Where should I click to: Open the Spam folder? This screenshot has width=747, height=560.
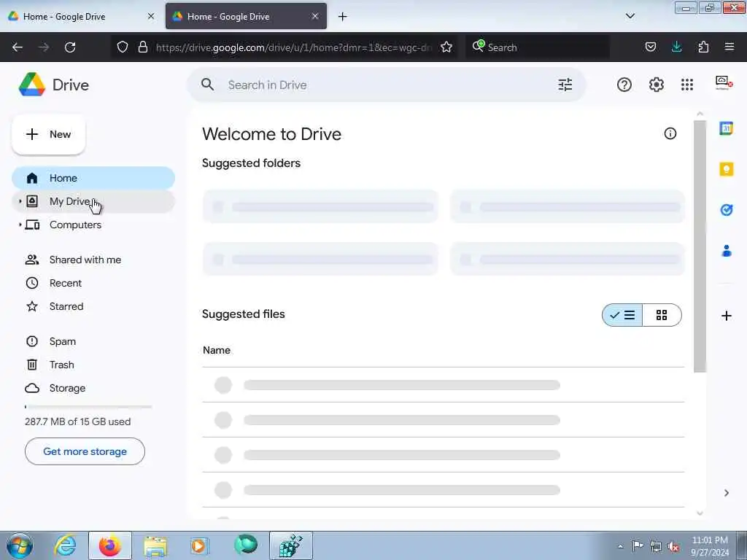point(93,341)
